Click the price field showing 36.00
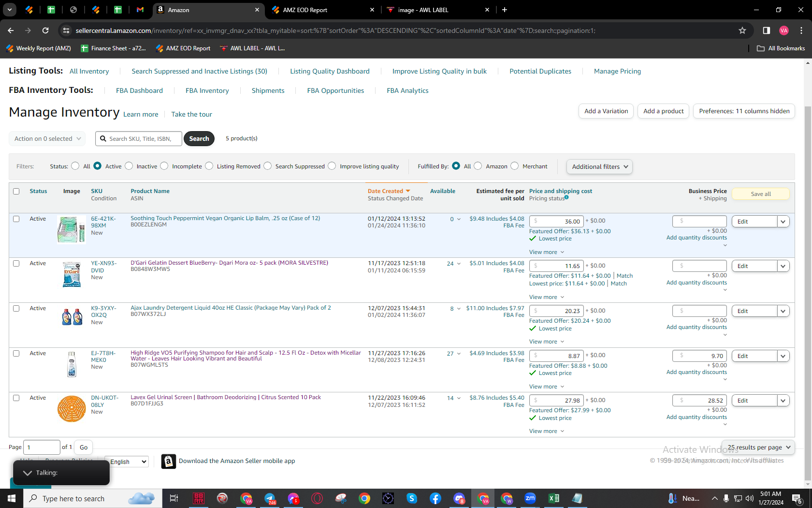Image resolution: width=812 pixels, height=508 pixels. point(556,221)
